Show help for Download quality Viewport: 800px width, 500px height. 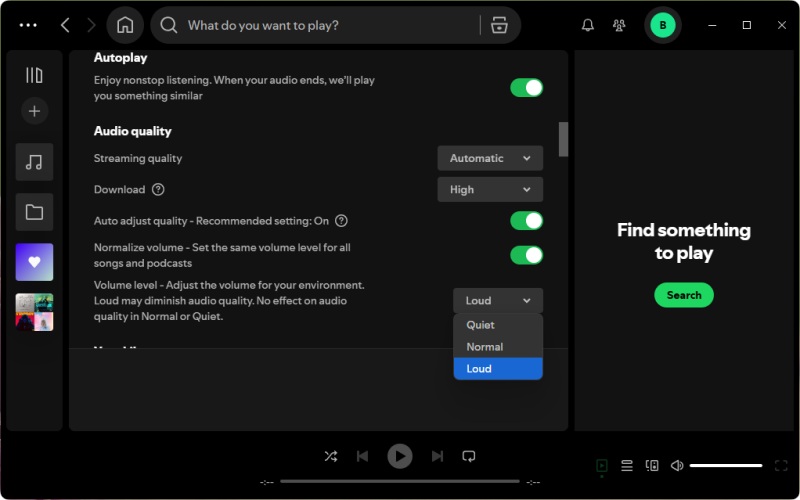[x=158, y=189]
